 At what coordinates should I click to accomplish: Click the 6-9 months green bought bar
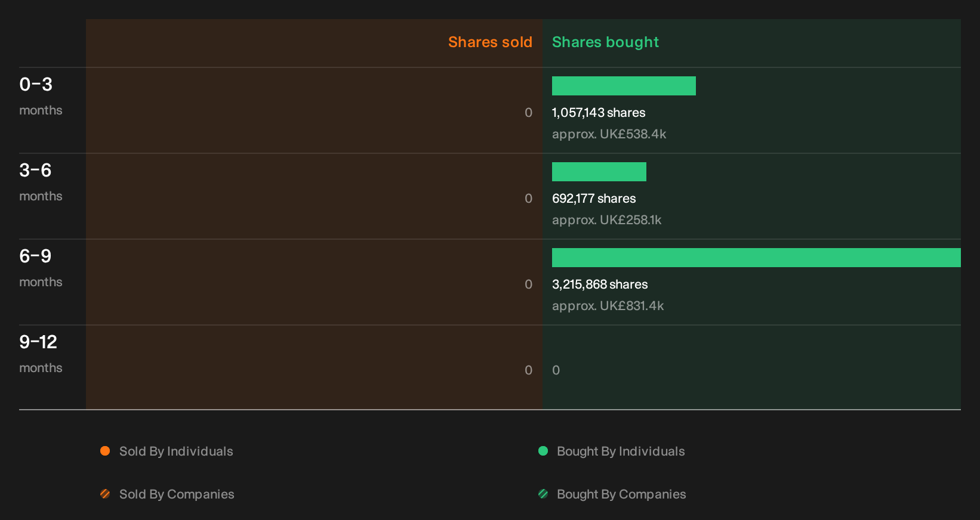756,258
